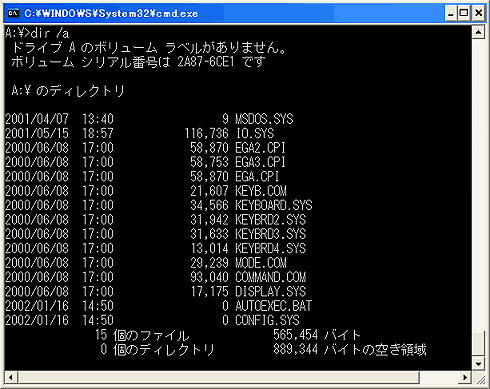This screenshot has width=490, height=389.
Task: Click the free space 889,344 value
Action: (x=296, y=349)
